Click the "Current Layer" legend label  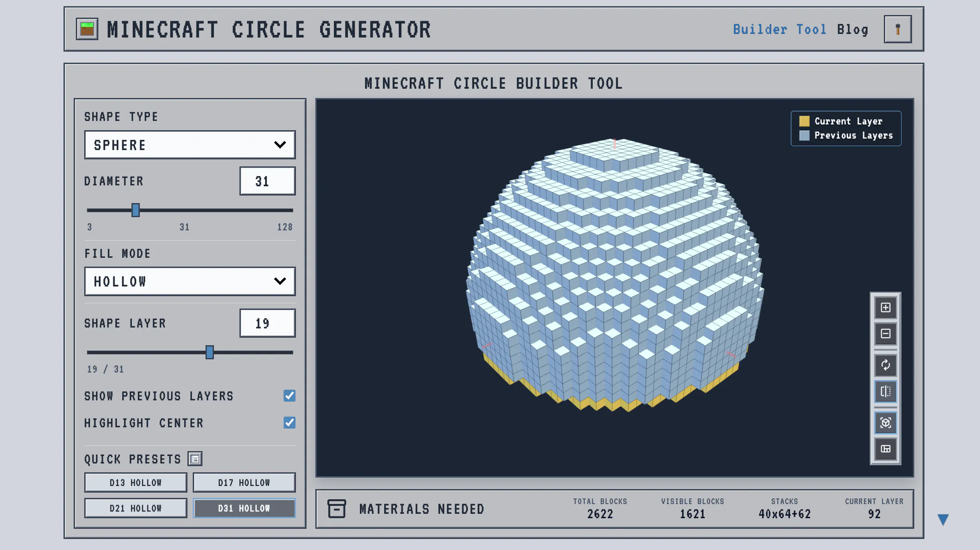[848, 121]
